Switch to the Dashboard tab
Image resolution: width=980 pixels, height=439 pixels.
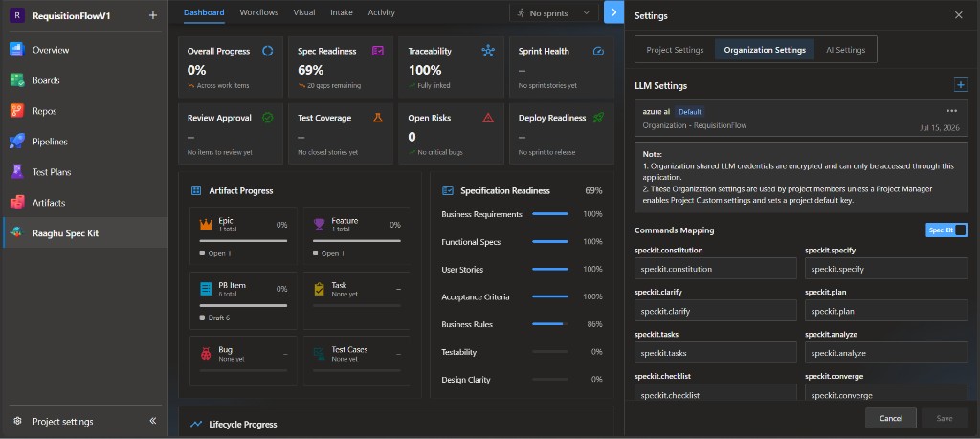204,12
